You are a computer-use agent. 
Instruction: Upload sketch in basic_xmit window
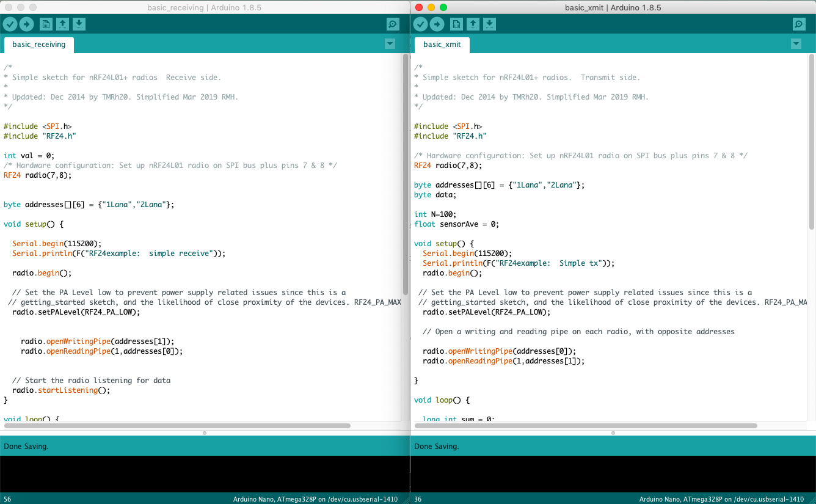click(x=437, y=24)
